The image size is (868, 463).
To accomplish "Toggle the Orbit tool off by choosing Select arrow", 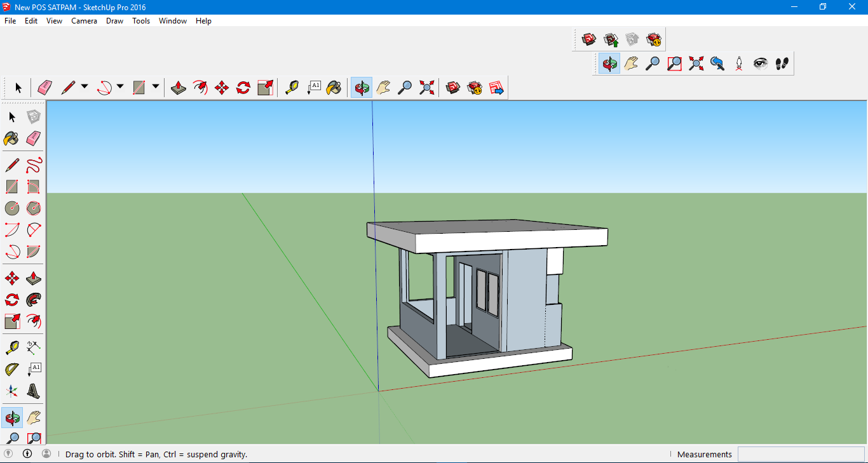I will [18, 87].
